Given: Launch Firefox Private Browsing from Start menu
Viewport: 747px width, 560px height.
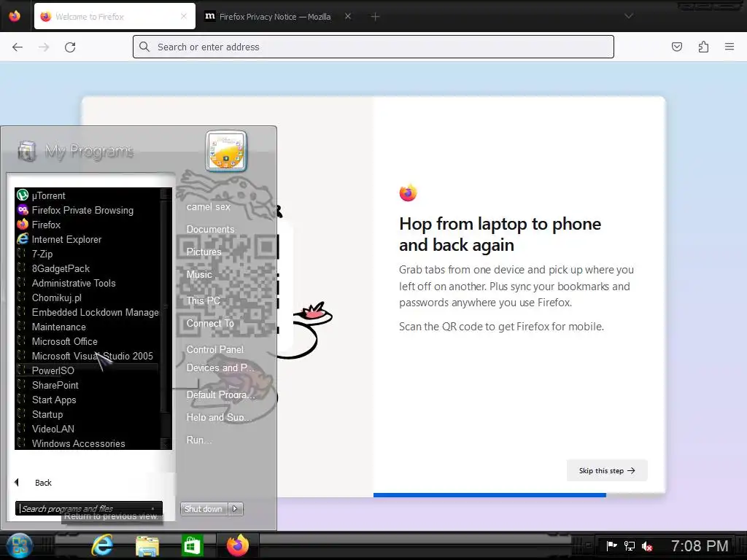Looking at the screenshot, I should tap(88, 210).
